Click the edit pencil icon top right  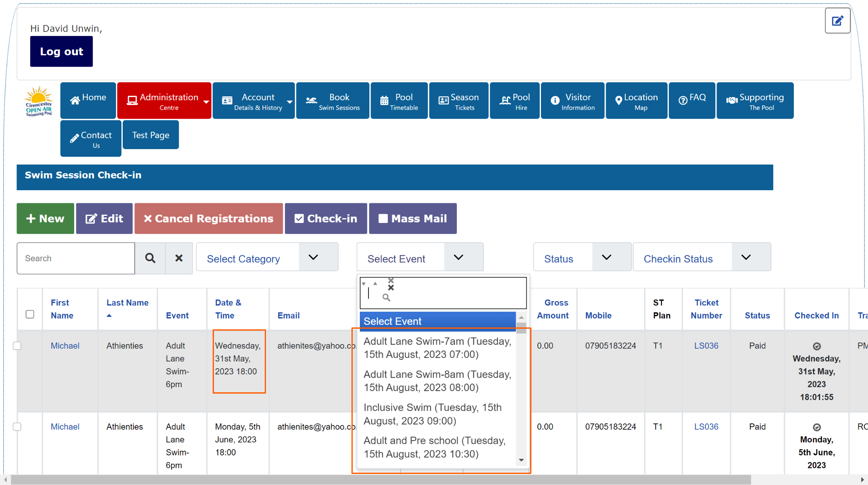(x=837, y=21)
